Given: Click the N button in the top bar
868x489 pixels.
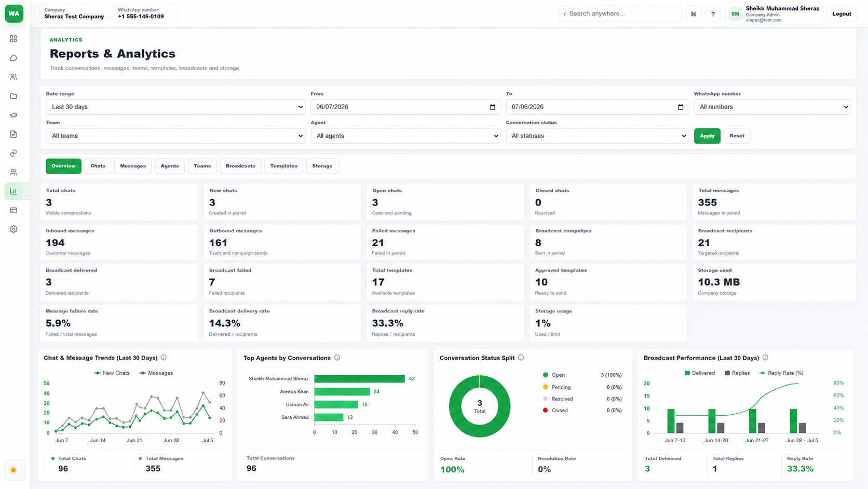Looking at the screenshot, I should (694, 14).
